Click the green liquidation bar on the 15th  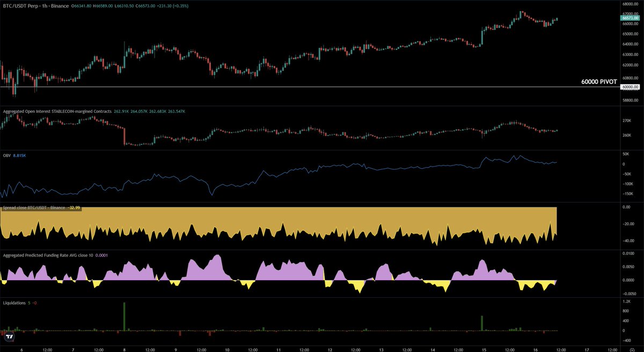pyautogui.click(x=482, y=324)
